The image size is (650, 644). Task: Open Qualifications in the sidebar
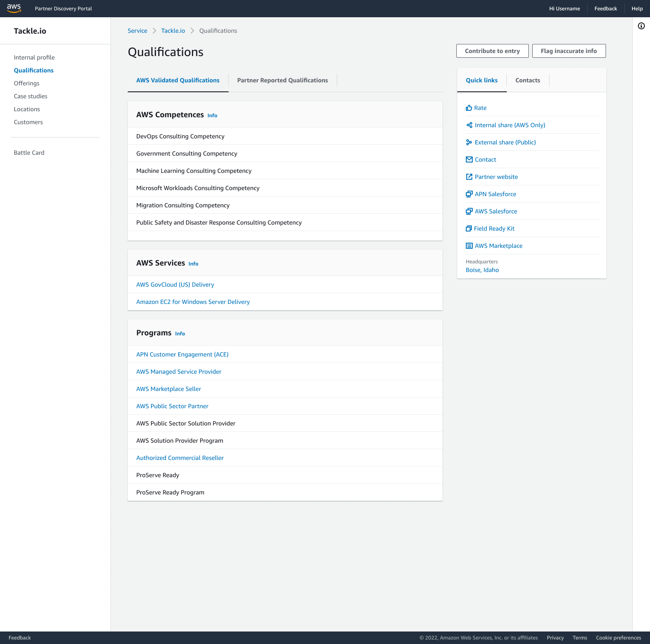pos(34,70)
